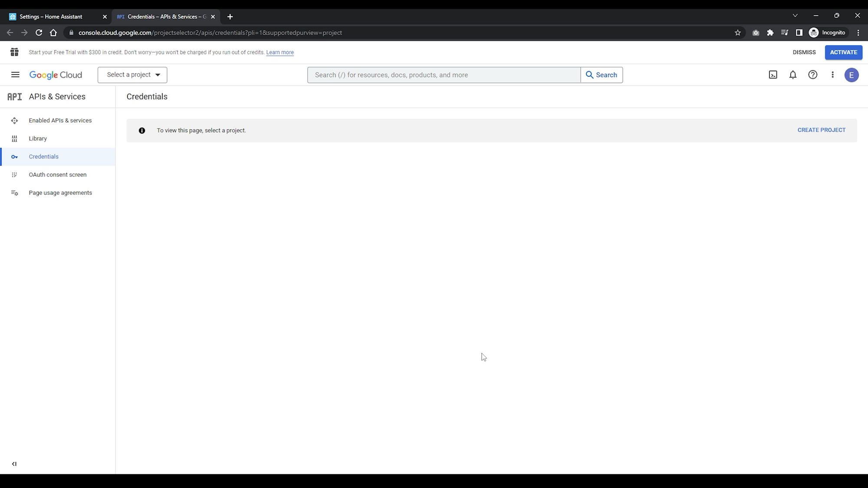The width and height of the screenshot is (868, 488).
Task: Select a project dropdown
Action: (132, 75)
